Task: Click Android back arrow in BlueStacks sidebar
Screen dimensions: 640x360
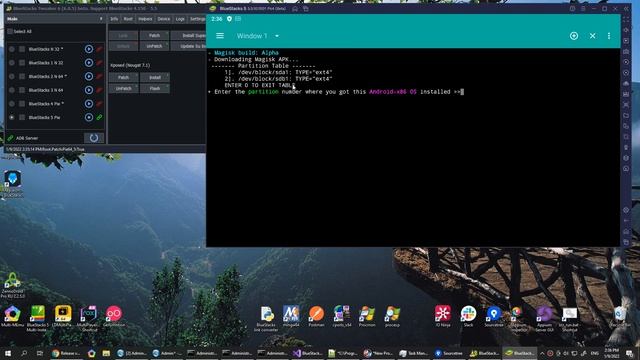Action: coord(626,221)
